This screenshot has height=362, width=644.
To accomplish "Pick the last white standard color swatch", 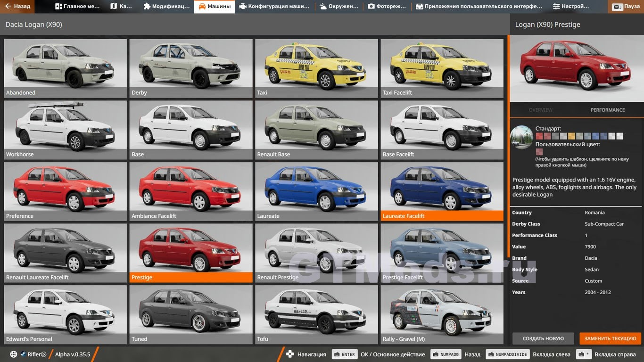I will (620, 136).
